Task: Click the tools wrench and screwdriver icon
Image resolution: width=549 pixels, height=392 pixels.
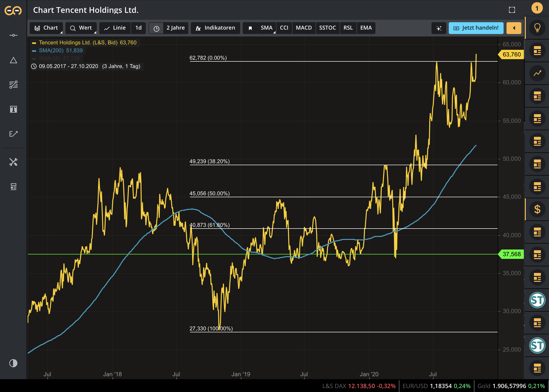Action: (13, 162)
